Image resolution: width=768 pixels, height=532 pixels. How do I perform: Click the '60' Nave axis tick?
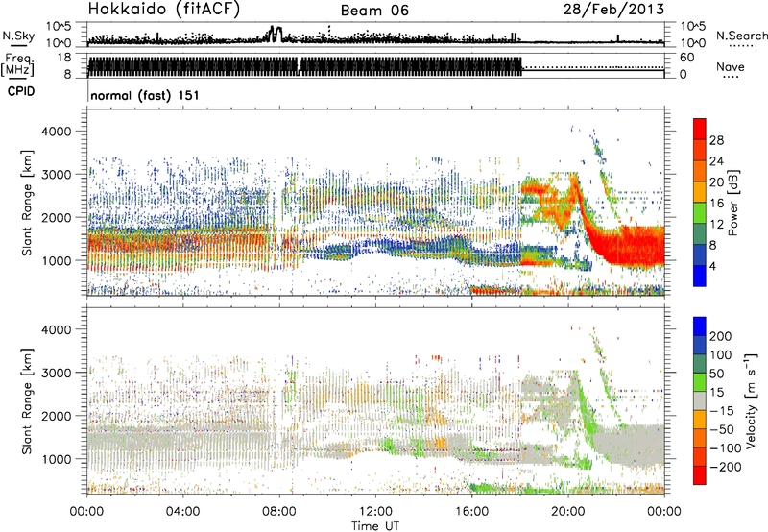tap(687, 58)
